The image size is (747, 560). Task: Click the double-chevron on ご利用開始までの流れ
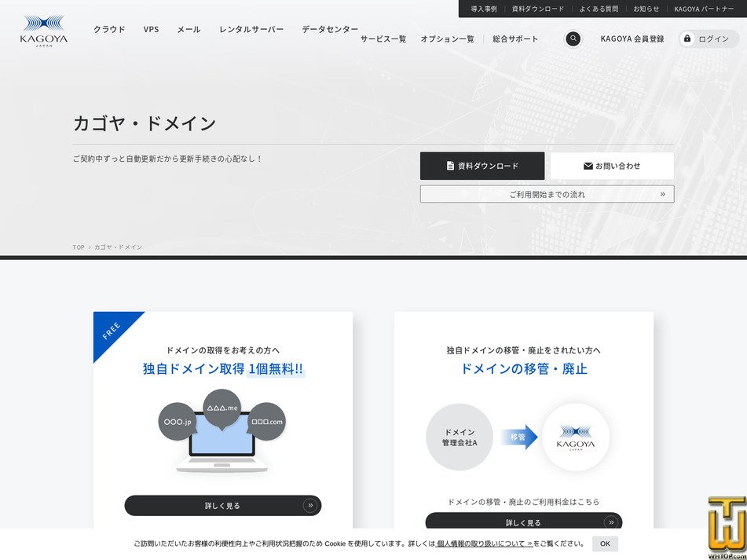pos(663,194)
